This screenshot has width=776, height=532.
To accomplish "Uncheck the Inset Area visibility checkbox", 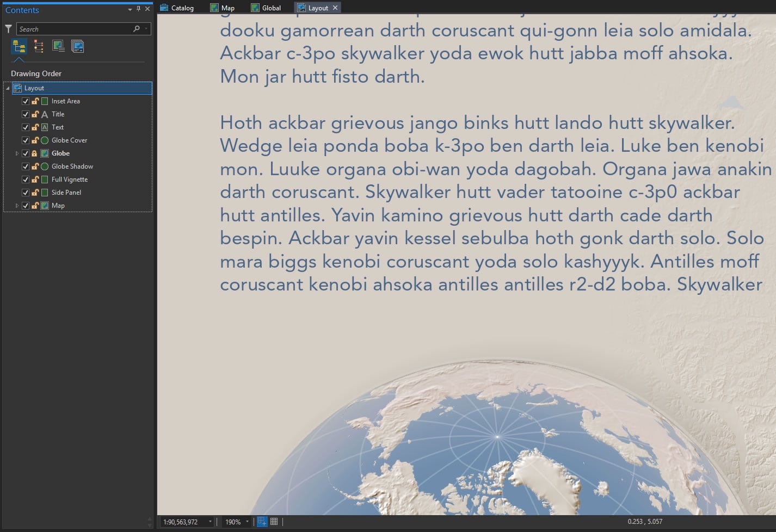I will (x=25, y=101).
